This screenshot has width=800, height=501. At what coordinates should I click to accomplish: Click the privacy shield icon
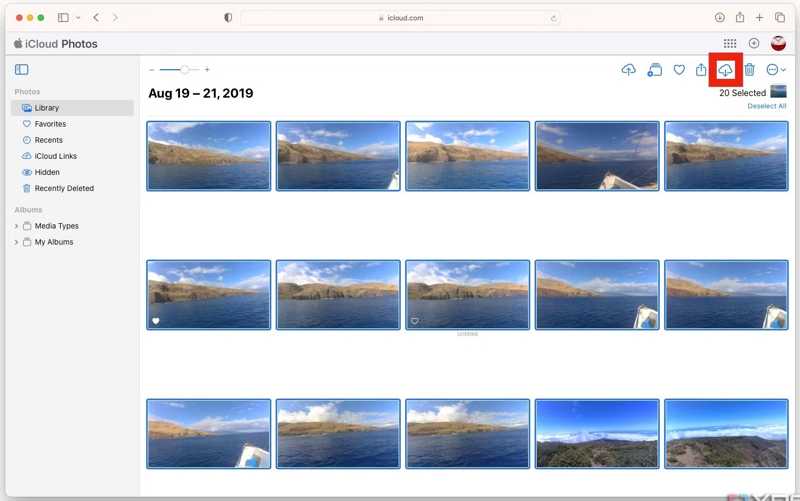click(228, 18)
